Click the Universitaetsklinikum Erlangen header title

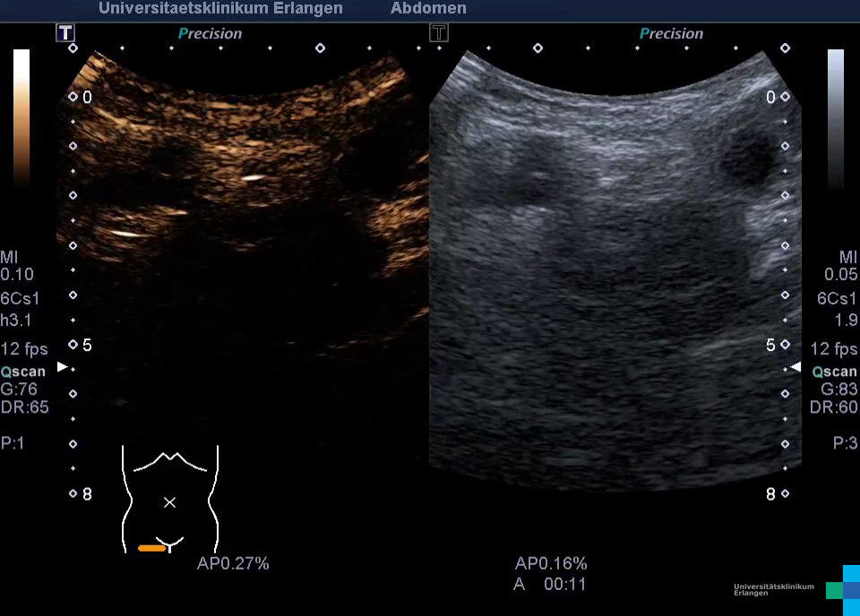click(x=220, y=9)
